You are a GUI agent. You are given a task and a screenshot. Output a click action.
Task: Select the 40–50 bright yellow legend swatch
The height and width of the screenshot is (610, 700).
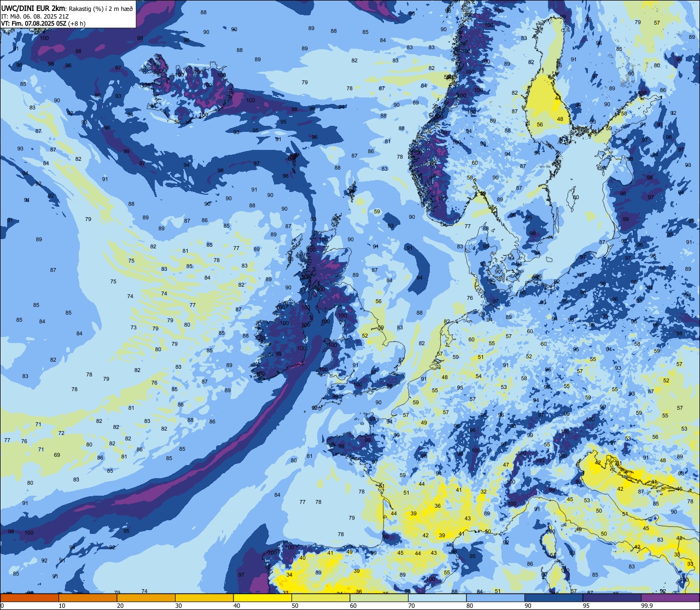(262, 597)
